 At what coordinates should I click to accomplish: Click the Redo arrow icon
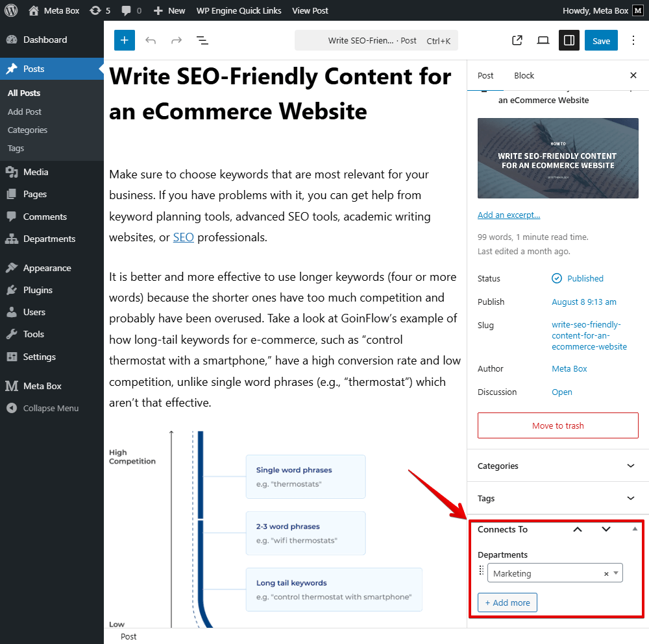177,40
